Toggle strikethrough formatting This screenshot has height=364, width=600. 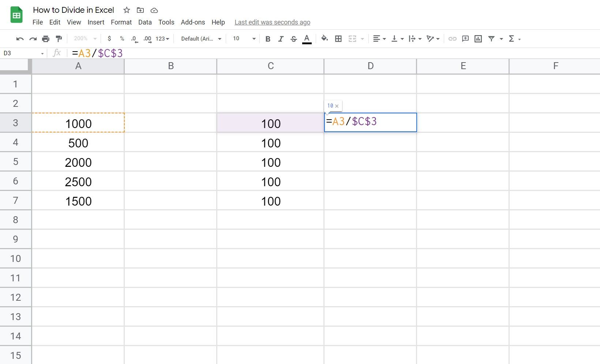click(293, 38)
